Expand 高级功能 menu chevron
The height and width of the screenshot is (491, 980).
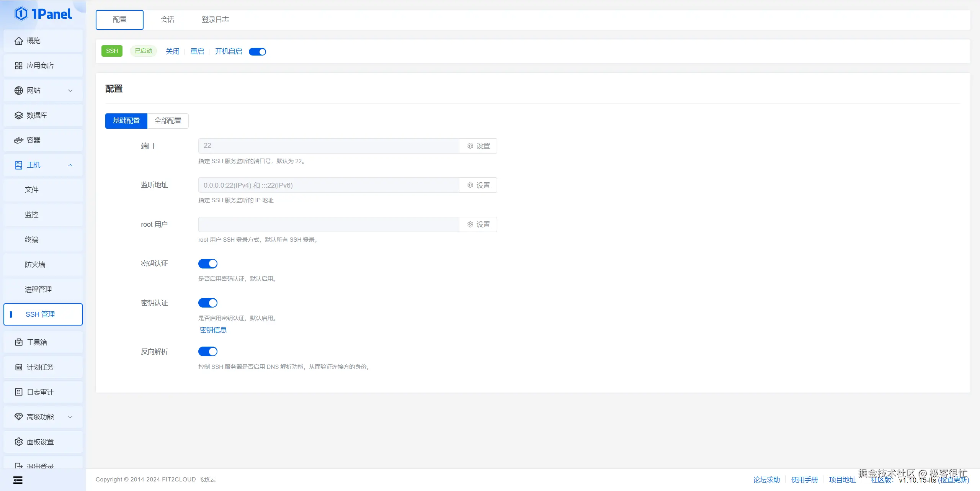pyautogui.click(x=70, y=417)
